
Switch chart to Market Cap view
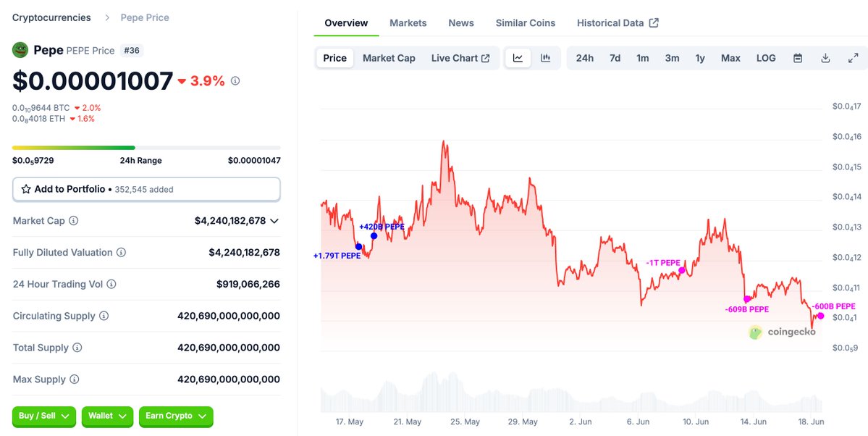click(389, 58)
